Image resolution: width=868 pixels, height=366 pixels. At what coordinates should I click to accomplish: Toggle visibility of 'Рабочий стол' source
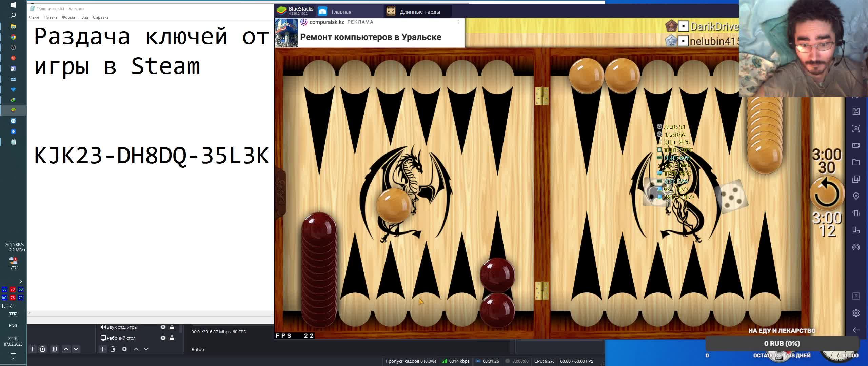click(163, 338)
